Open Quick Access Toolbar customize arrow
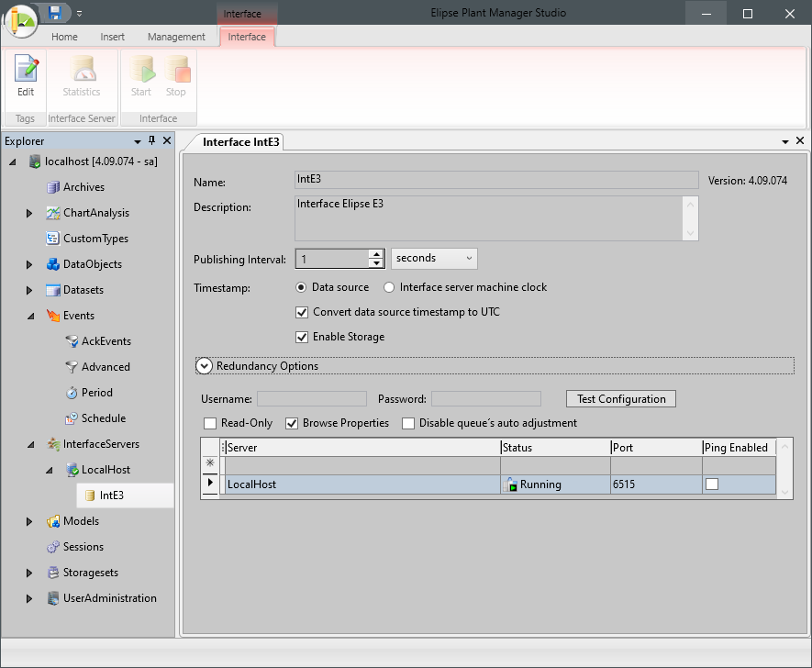 click(x=79, y=14)
